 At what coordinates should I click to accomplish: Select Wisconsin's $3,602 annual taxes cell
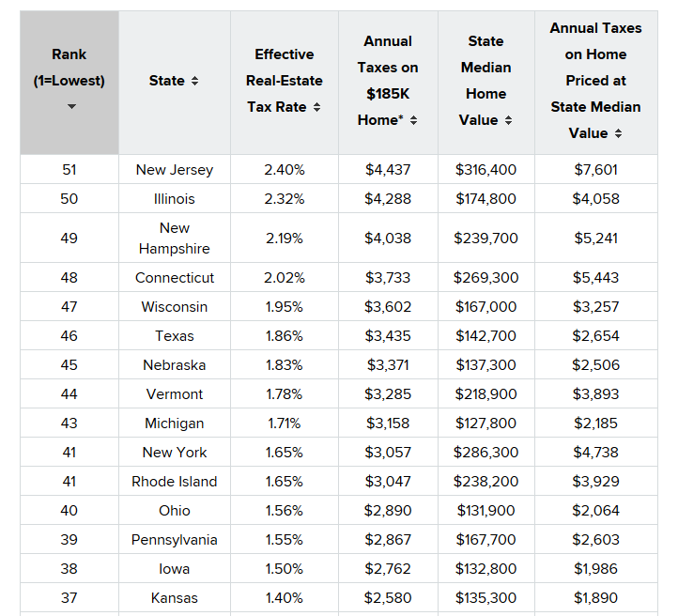coord(388,307)
